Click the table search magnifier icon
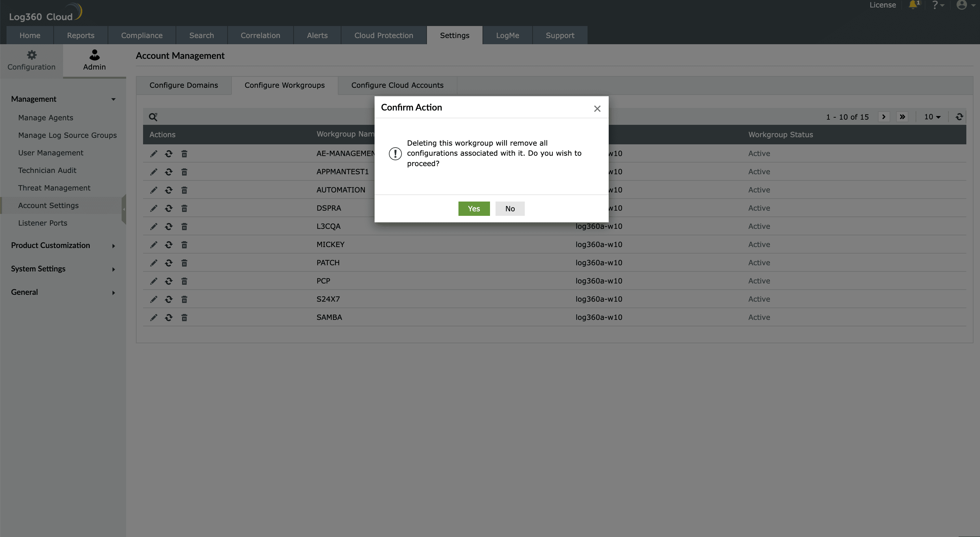980x537 pixels. point(153,117)
